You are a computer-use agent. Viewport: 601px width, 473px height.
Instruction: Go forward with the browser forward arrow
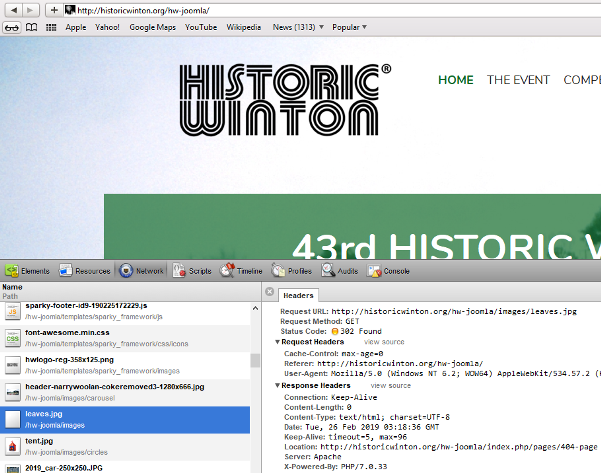pos(30,10)
